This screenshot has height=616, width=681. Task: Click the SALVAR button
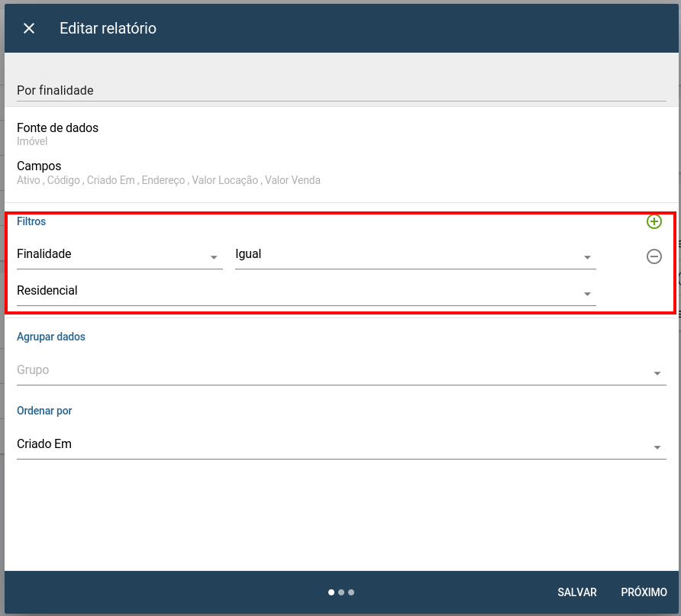click(x=576, y=592)
